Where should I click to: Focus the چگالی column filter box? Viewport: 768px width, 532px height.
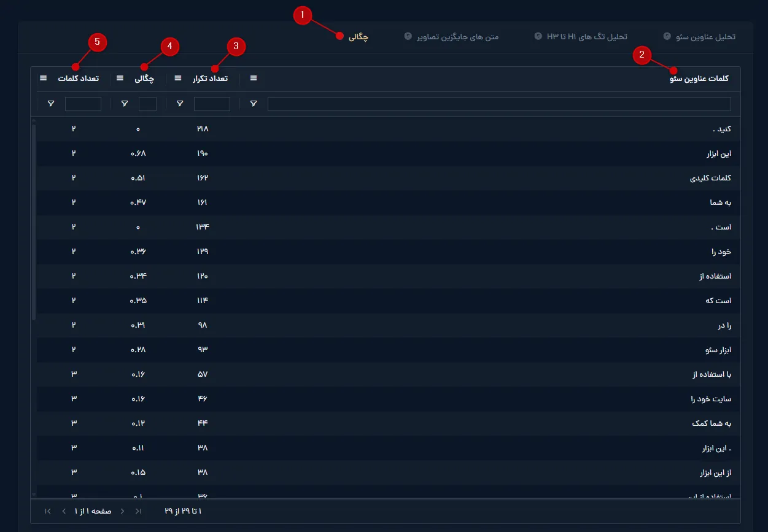pos(147,104)
